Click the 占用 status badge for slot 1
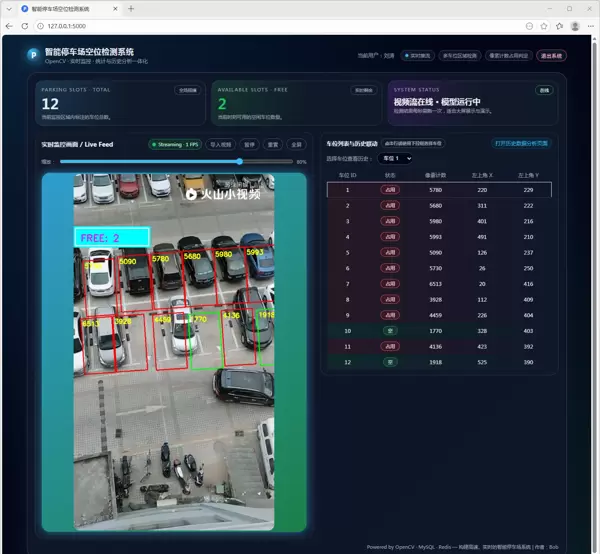Image resolution: width=600 pixels, height=554 pixels. click(x=389, y=189)
